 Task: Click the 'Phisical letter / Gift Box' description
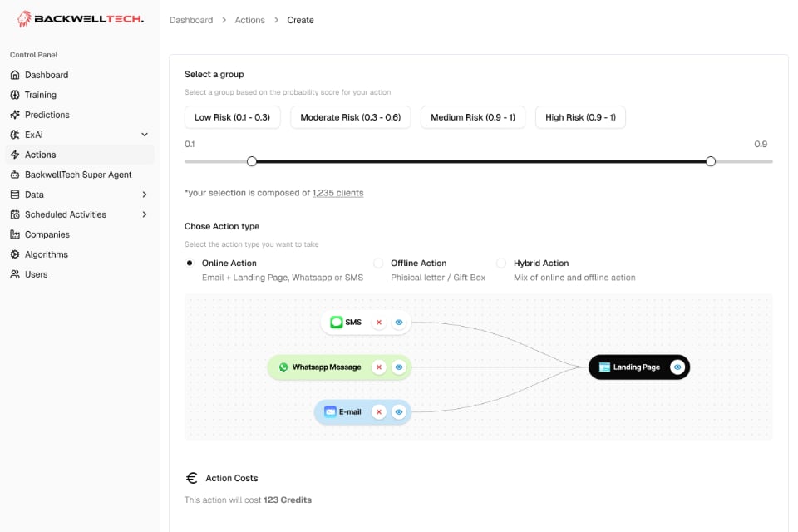(x=438, y=278)
